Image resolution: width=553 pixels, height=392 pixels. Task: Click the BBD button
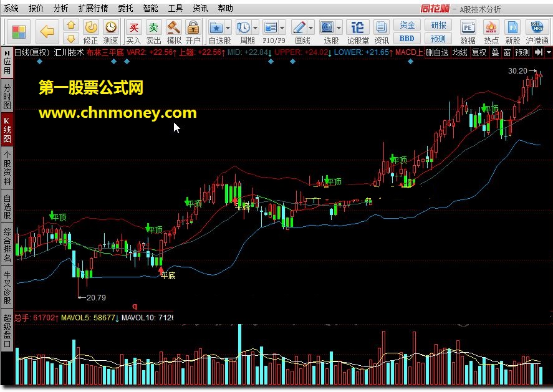click(406, 38)
